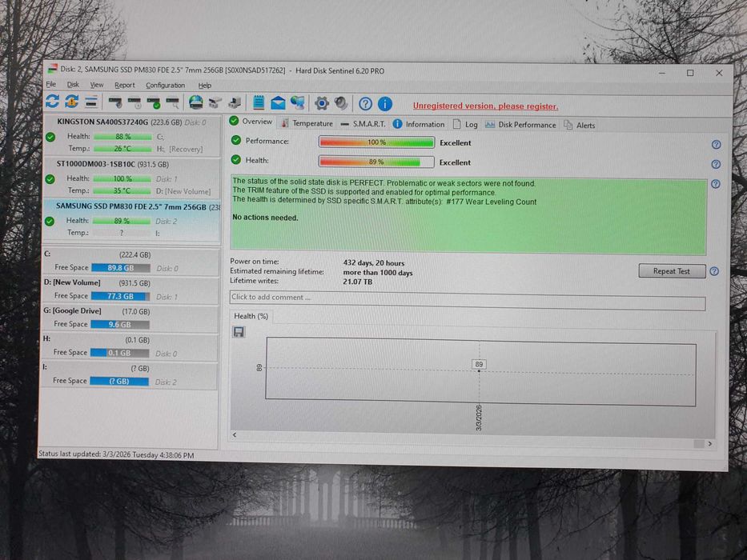Click the help icon beside Performance bar
The image size is (747, 560).
(x=716, y=145)
